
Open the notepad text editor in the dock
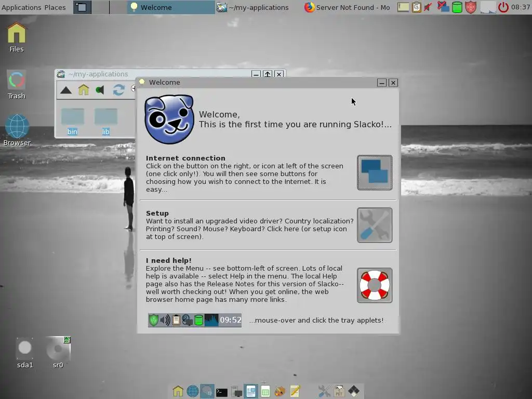[295, 391]
